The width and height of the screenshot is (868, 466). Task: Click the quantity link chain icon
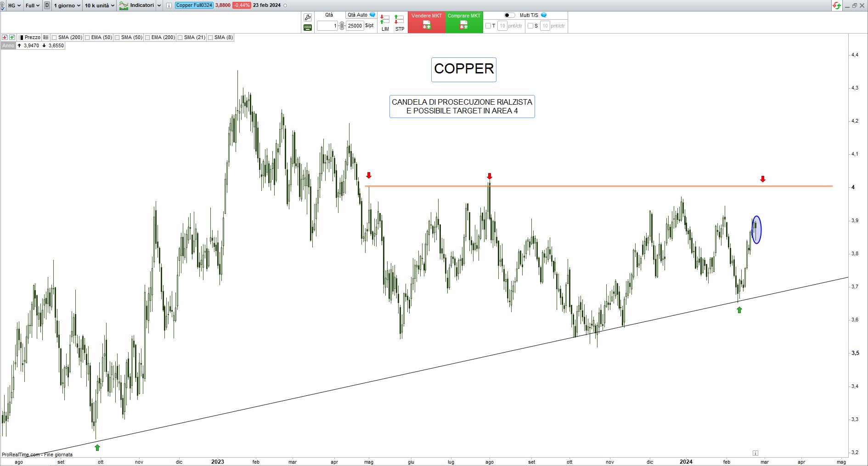pos(342,26)
